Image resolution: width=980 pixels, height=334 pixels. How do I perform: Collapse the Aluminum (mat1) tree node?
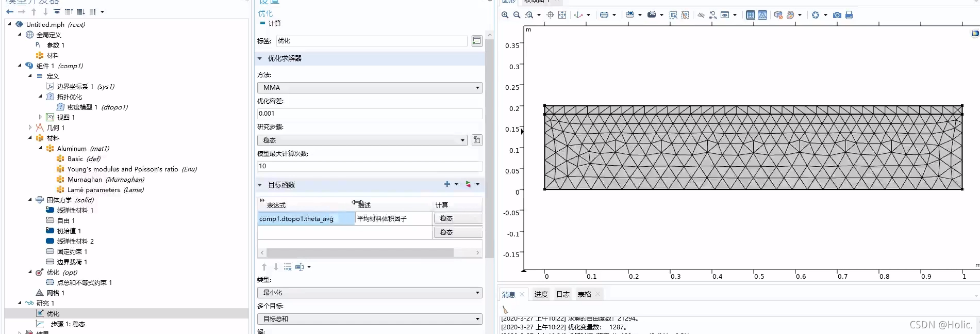pyautogui.click(x=40, y=148)
